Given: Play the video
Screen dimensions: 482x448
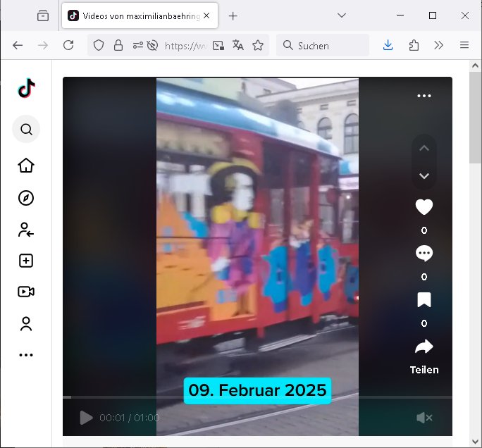Looking at the screenshot, I should [86, 418].
